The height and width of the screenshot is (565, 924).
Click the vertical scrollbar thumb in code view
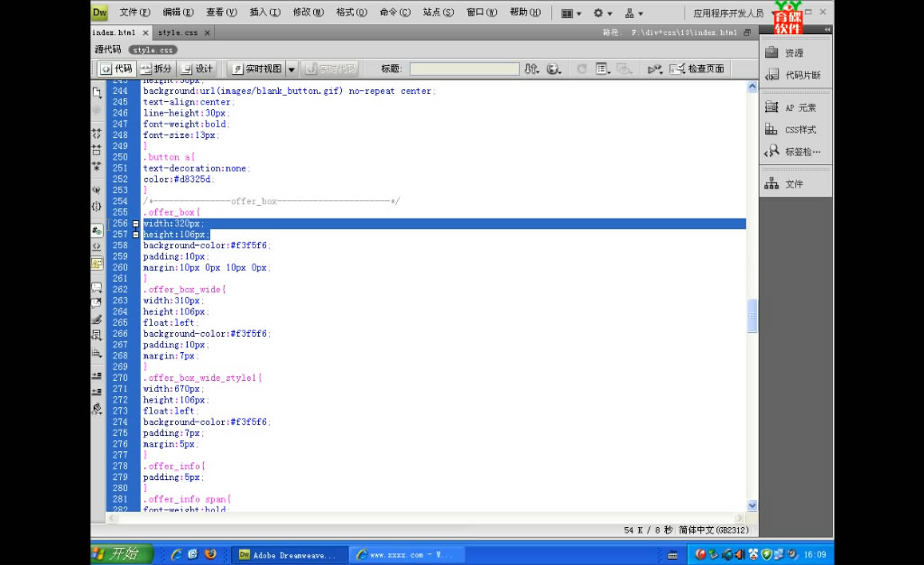pos(752,316)
